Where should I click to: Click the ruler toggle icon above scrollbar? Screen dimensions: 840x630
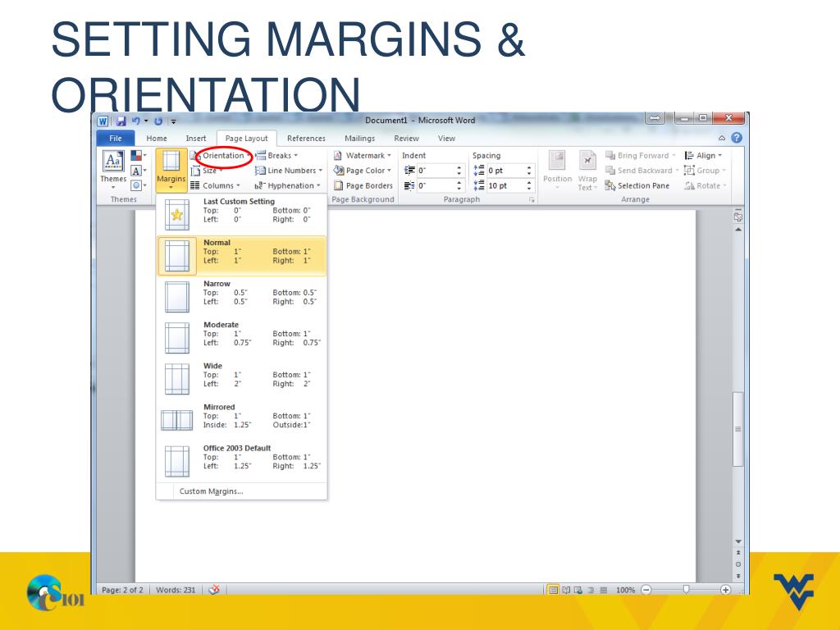point(738,217)
